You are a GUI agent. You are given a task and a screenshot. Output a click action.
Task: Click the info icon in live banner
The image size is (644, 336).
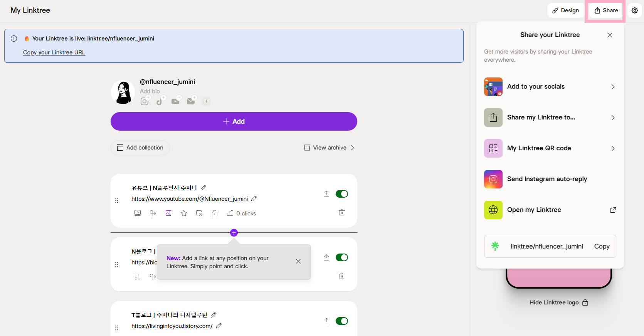click(x=14, y=39)
